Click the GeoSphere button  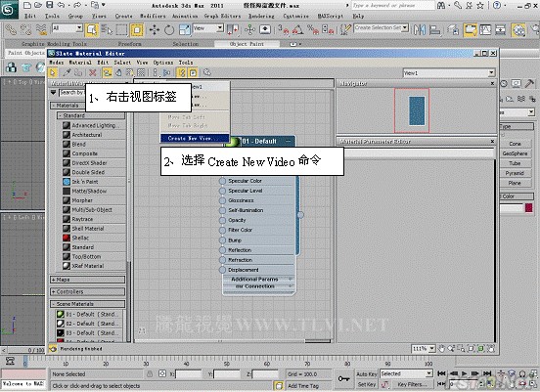pos(515,153)
